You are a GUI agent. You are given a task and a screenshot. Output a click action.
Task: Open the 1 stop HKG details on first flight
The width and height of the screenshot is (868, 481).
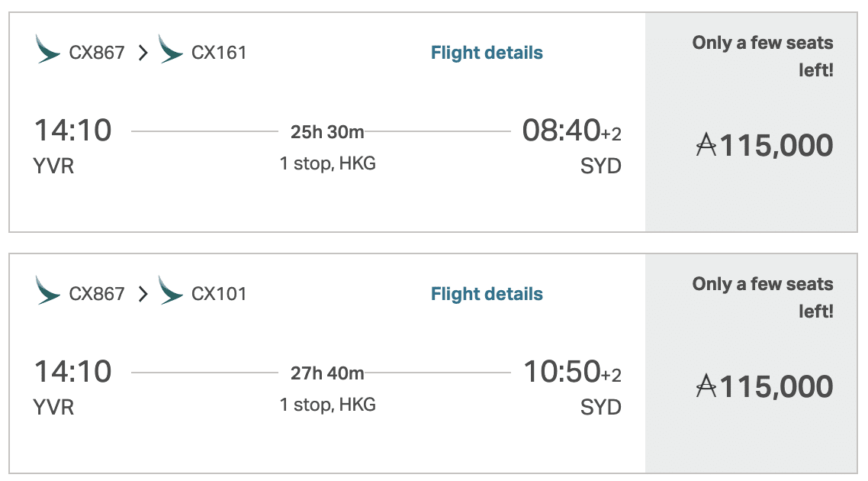[327, 163]
